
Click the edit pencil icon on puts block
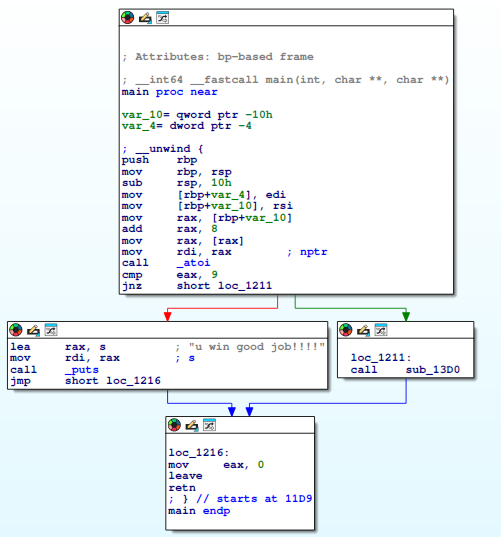click(x=33, y=330)
